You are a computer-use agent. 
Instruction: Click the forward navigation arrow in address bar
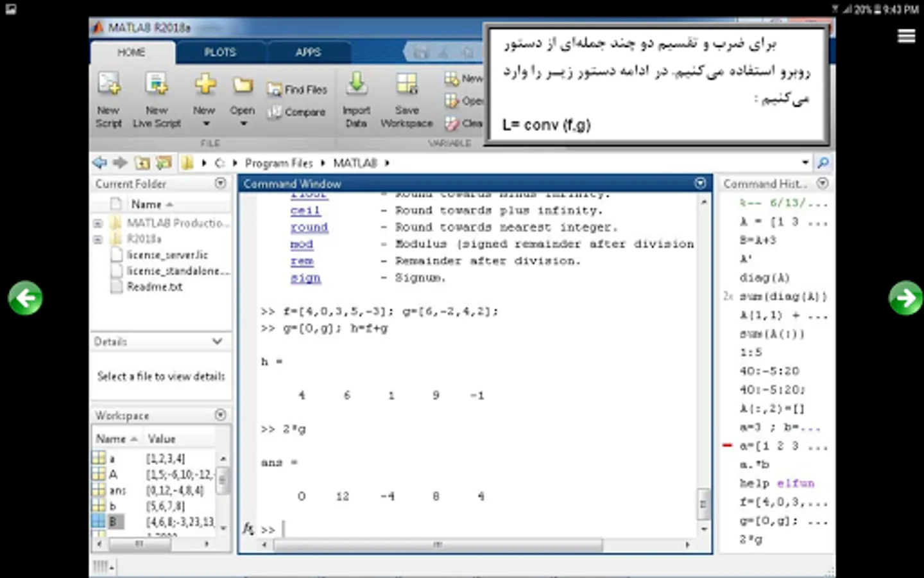pyautogui.click(x=120, y=163)
